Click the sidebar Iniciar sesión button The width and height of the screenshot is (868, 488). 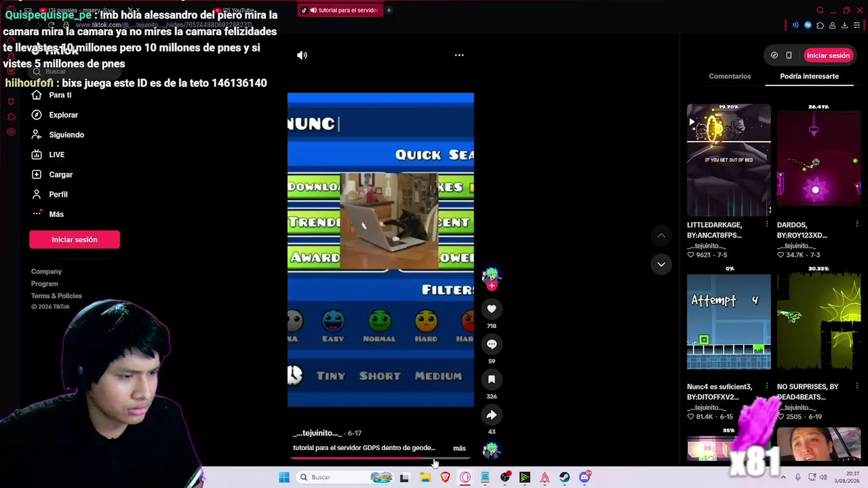tap(75, 239)
